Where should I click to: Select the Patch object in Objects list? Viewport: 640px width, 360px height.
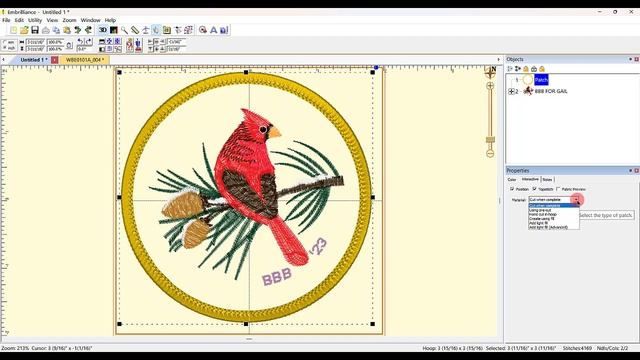(541, 80)
